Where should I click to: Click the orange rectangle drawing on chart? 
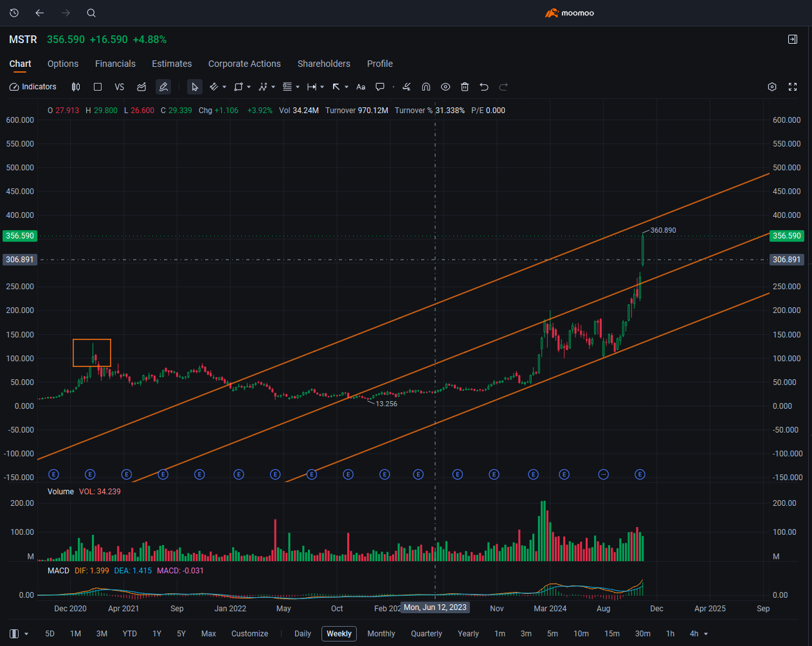pyautogui.click(x=92, y=353)
